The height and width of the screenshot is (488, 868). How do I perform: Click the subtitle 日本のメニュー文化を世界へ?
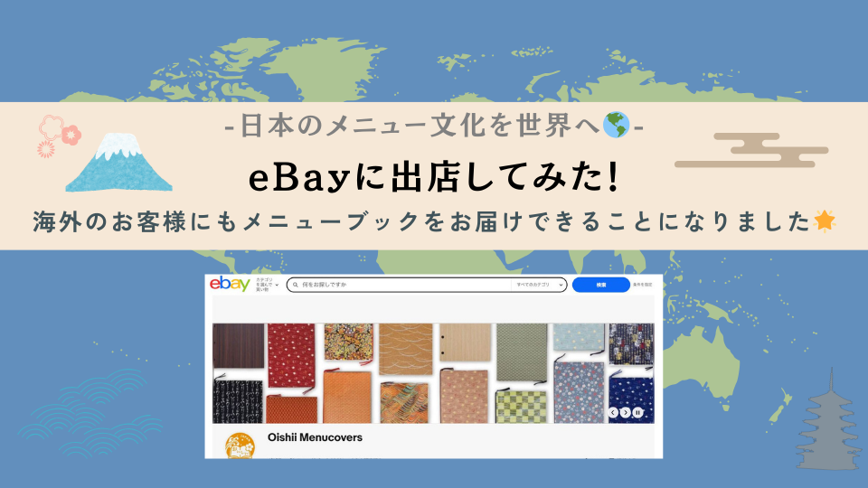tap(420, 126)
